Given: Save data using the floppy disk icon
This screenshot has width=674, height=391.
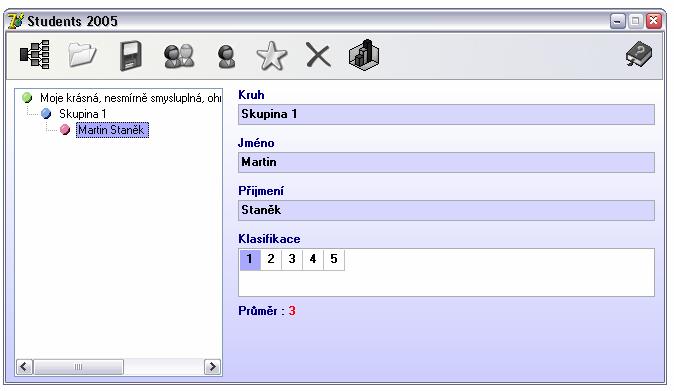Looking at the screenshot, I should point(131,55).
